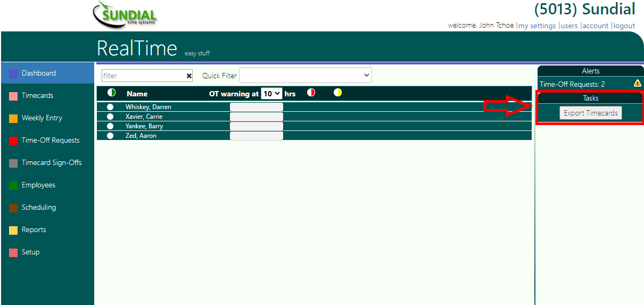Click the Alerts panel header
644x305 pixels.
[591, 71]
